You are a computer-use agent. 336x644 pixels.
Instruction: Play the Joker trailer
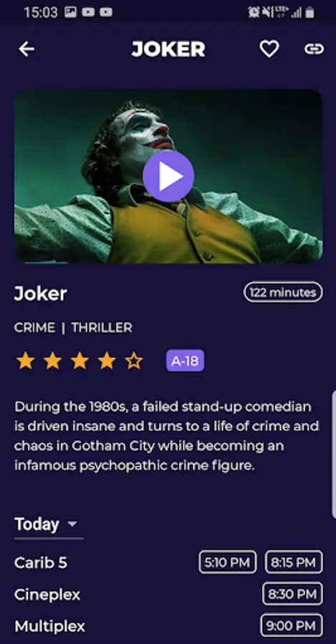168,176
